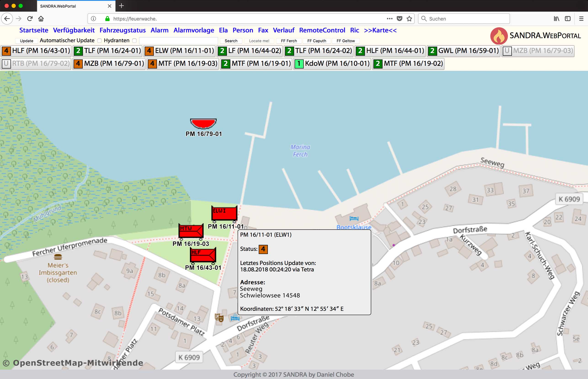Select vehicle HLF (PM 16/43-01)
Viewport: 588px width, 379px height.
tap(36, 51)
